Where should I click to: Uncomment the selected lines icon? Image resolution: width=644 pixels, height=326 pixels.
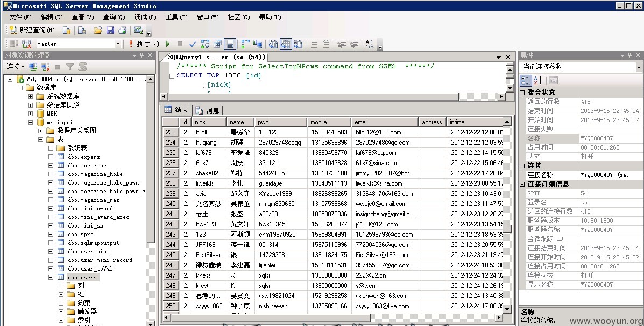tap(326, 44)
